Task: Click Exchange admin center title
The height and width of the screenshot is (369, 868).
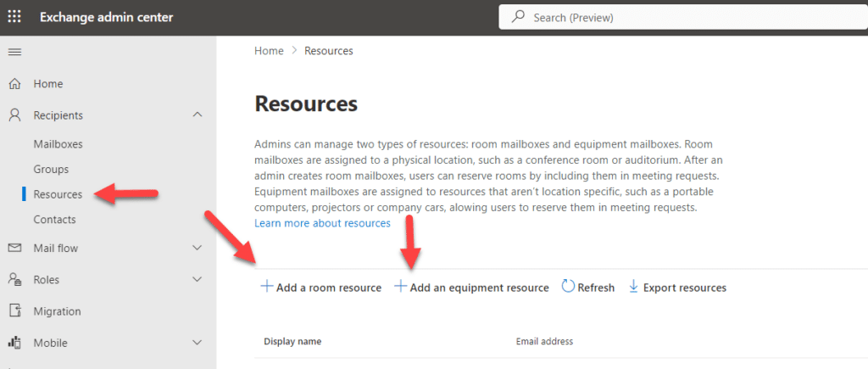Action: 106,17
